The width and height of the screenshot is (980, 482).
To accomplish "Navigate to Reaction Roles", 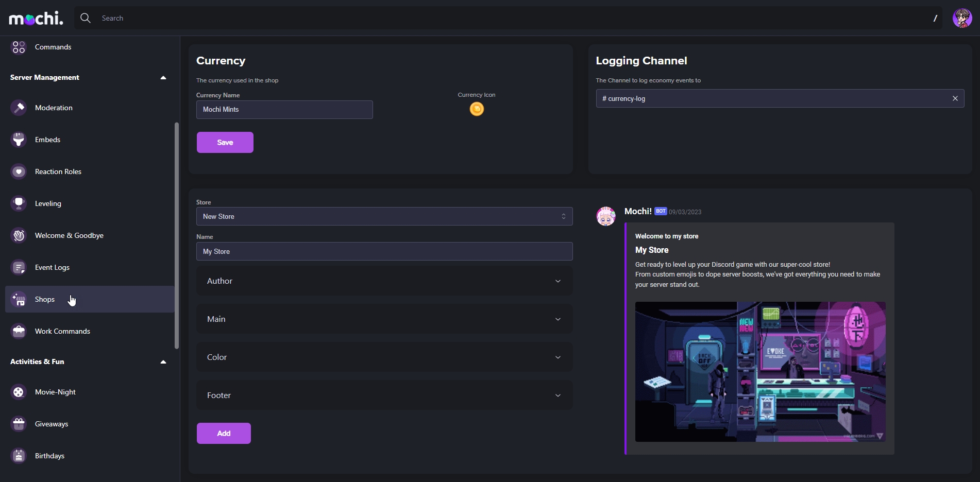I will click(58, 171).
